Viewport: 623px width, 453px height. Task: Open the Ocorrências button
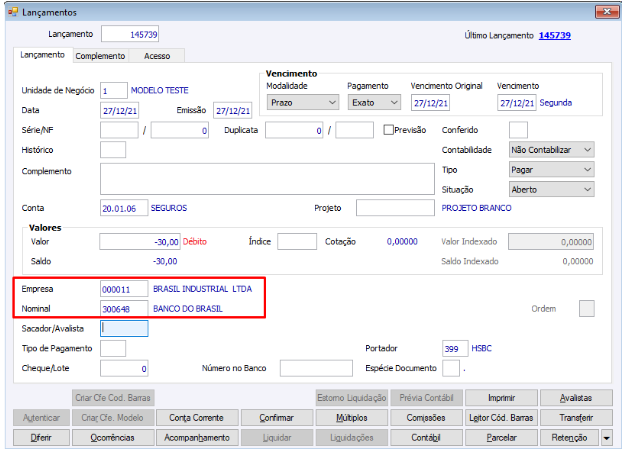[112, 438]
